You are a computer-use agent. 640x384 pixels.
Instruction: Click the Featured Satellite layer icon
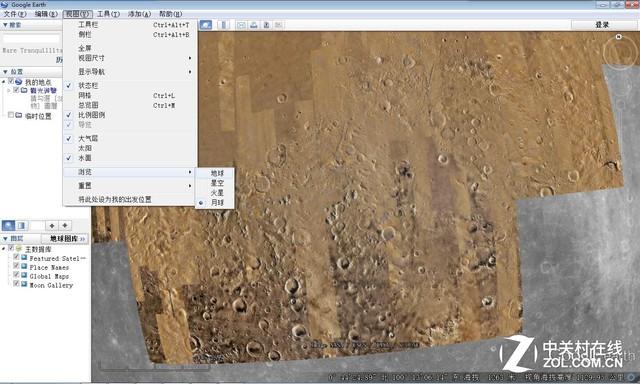(24, 257)
